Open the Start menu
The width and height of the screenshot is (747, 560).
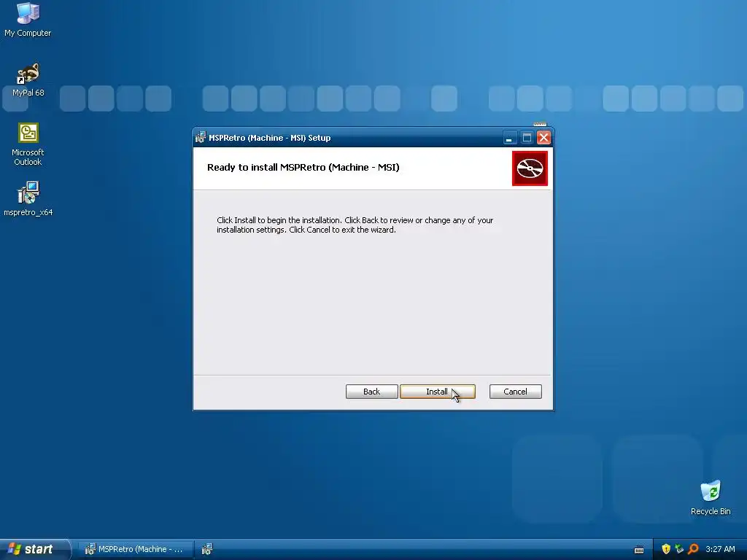(x=34, y=549)
